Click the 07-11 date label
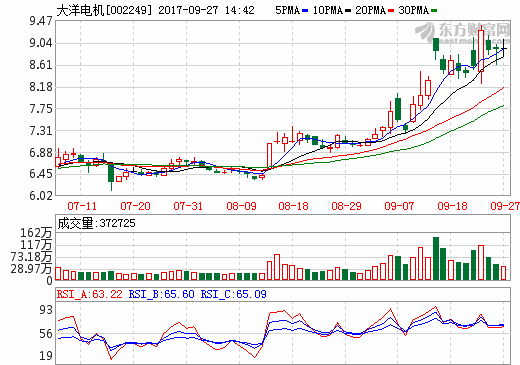The width and height of the screenshot is (520, 365). tap(82, 206)
